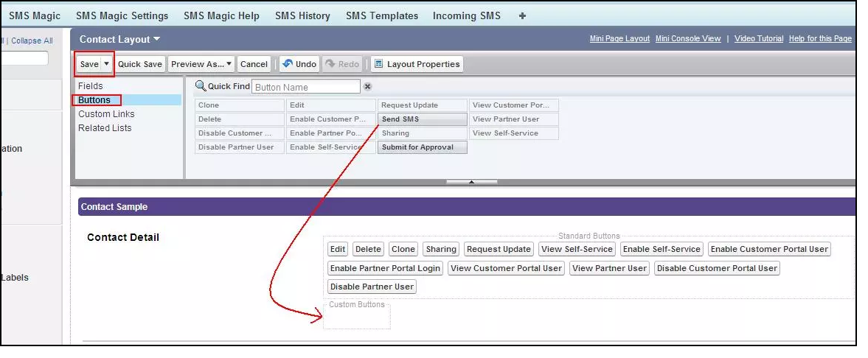Click the Delete palette item
868x358 pixels.
pos(239,119)
